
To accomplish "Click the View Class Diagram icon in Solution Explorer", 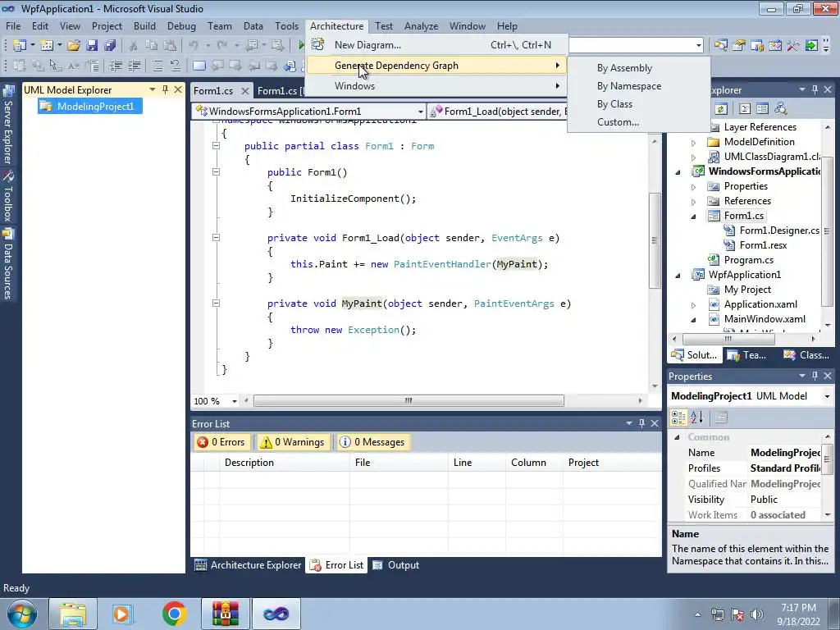I will pyautogui.click(x=781, y=109).
